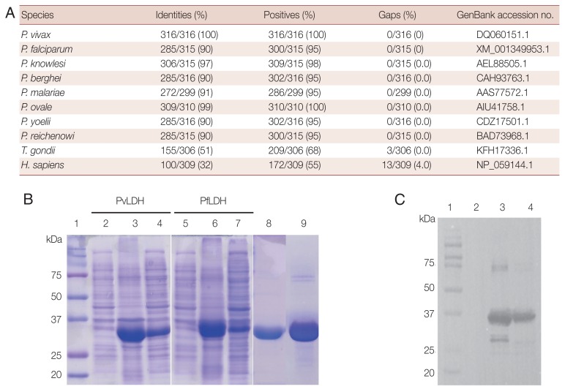Click the Gaps (%) column header
This screenshot has height=392, width=565.
397,15
